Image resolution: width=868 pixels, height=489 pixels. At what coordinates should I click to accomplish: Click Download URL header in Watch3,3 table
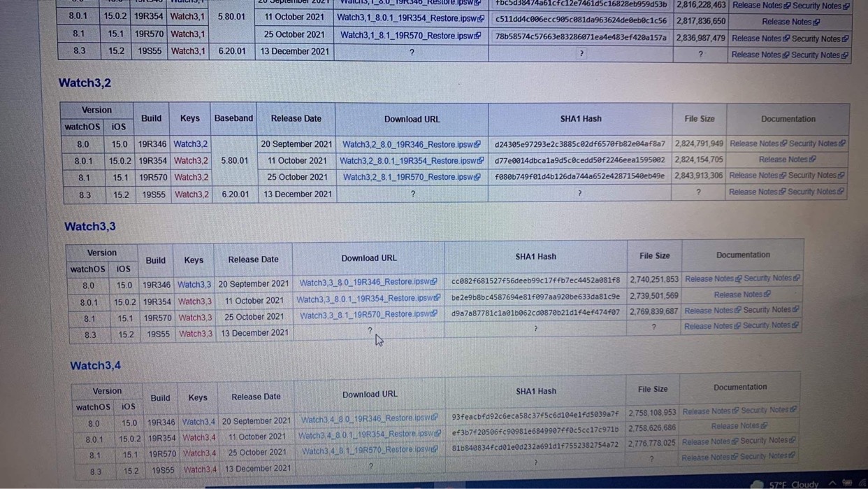click(x=369, y=258)
